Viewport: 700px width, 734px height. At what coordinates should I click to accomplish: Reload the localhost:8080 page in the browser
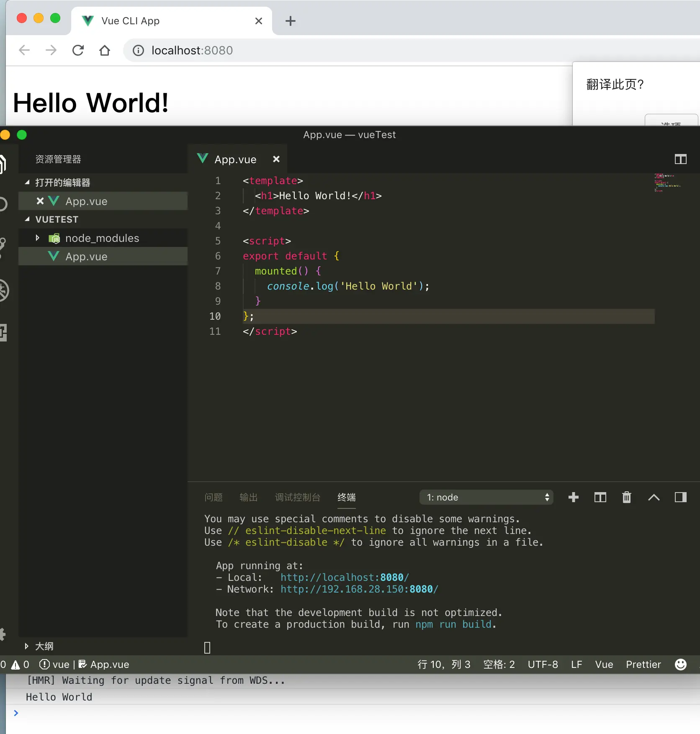[78, 50]
